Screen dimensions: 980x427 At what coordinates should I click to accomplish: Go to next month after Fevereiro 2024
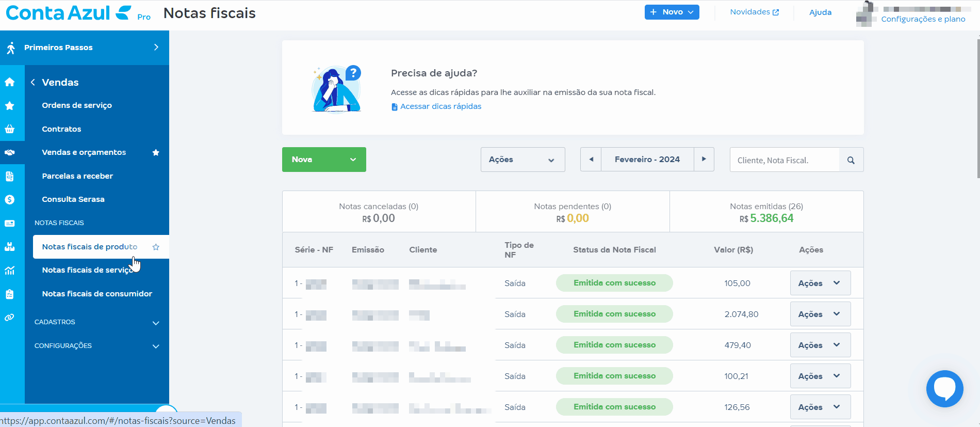click(704, 159)
